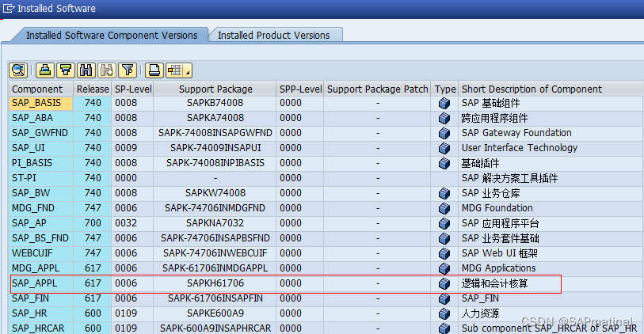Click the Support Package column header

pyautogui.click(x=215, y=89)
